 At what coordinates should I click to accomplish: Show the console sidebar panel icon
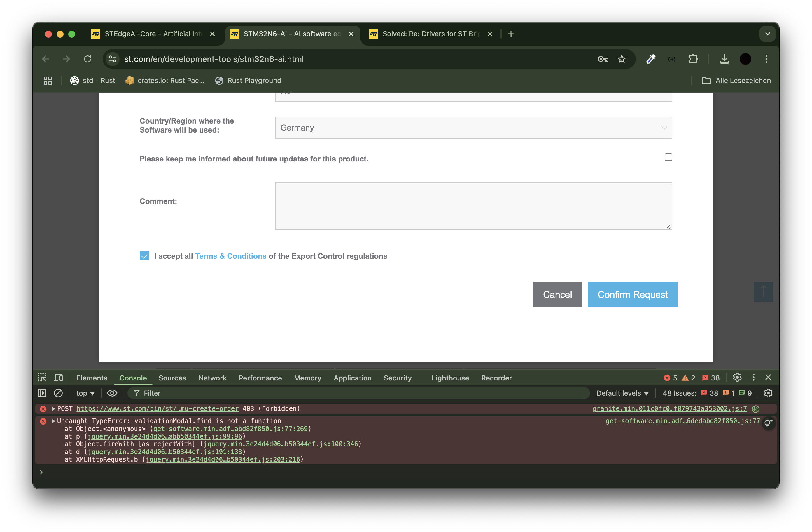42,393
